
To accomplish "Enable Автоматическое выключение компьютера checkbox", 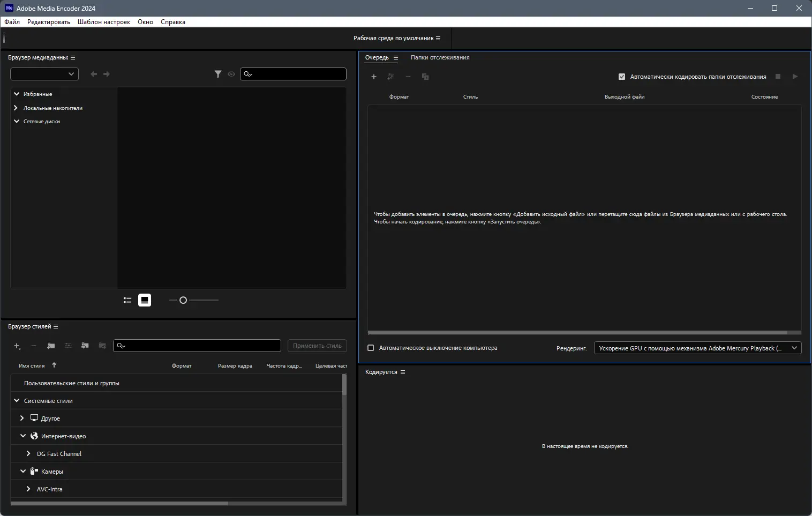I will [x=371, y=348].
